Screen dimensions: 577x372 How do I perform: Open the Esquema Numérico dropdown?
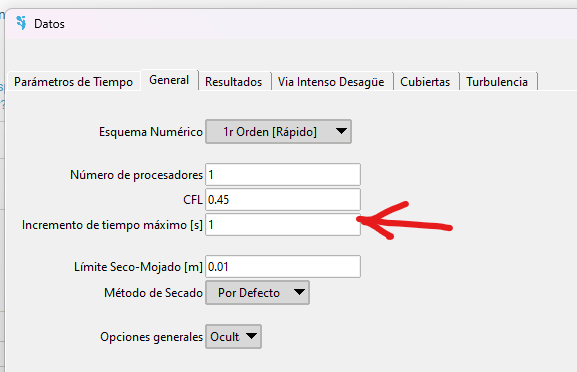278,131
